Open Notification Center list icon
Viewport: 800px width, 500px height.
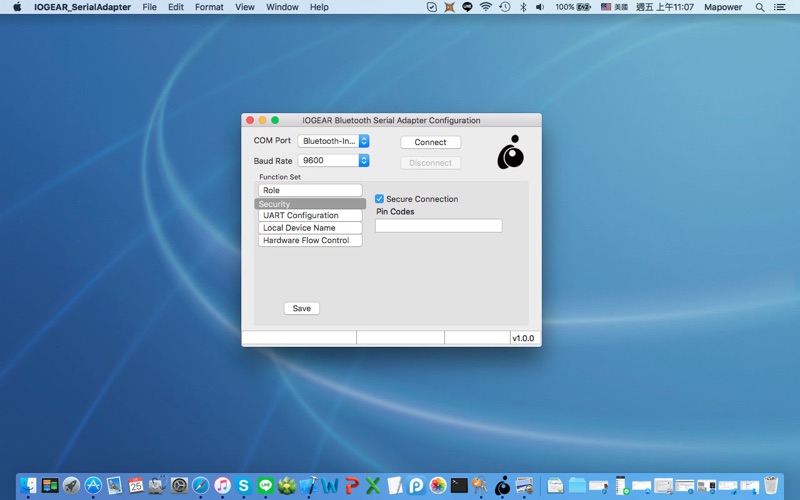[780, 7]
